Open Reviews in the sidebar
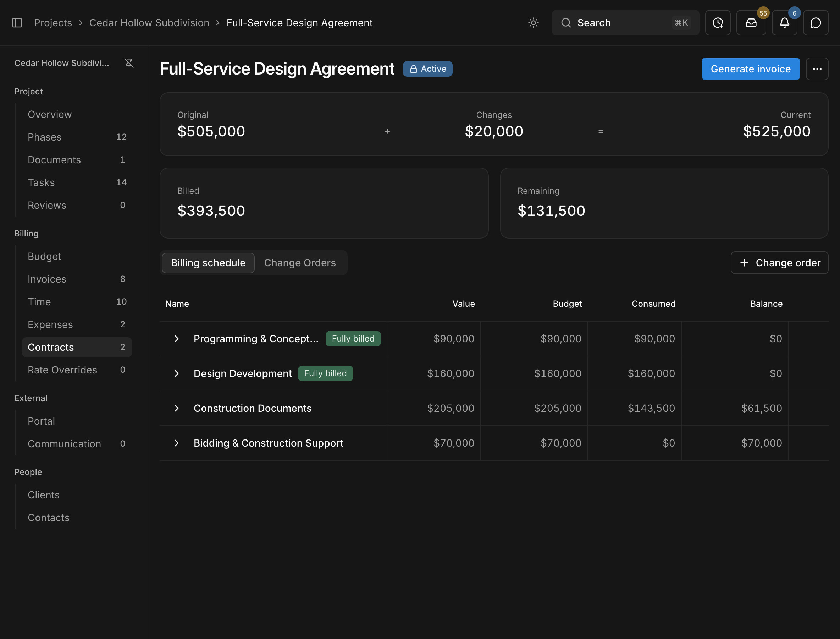The height and width of the screenshot is (639, 840). tap(77, 206)
